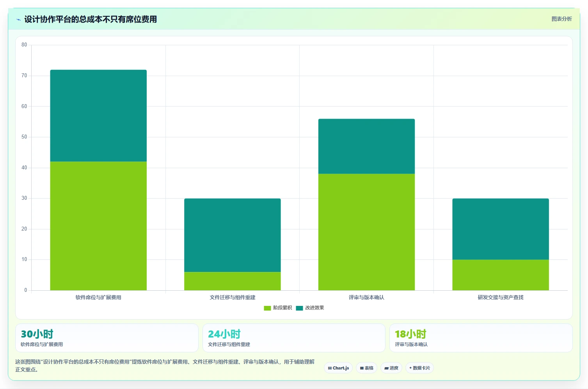Click the y-axis tick label 50
The width and height of the screenshot is (588, 389).
[x=24, y=137]
